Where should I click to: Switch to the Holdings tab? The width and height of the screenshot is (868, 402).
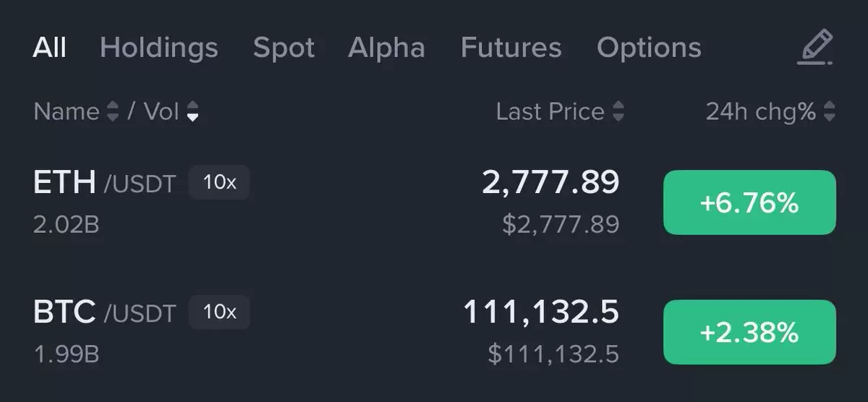pos(158,48)
